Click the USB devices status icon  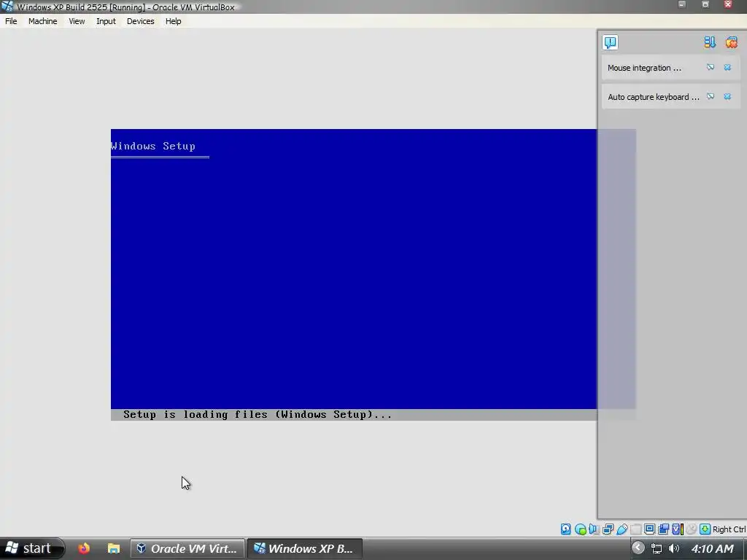(x=622, y=529)
